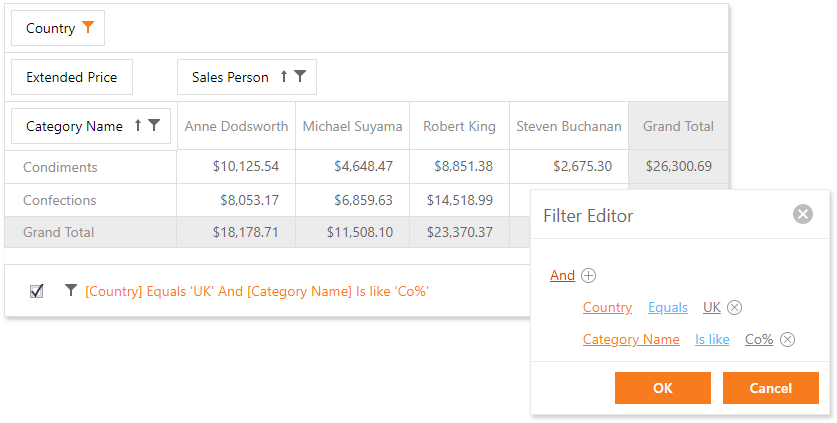Confirm the filter with OK button
This screenshot has width=837, height=423.
pos(662,388)
